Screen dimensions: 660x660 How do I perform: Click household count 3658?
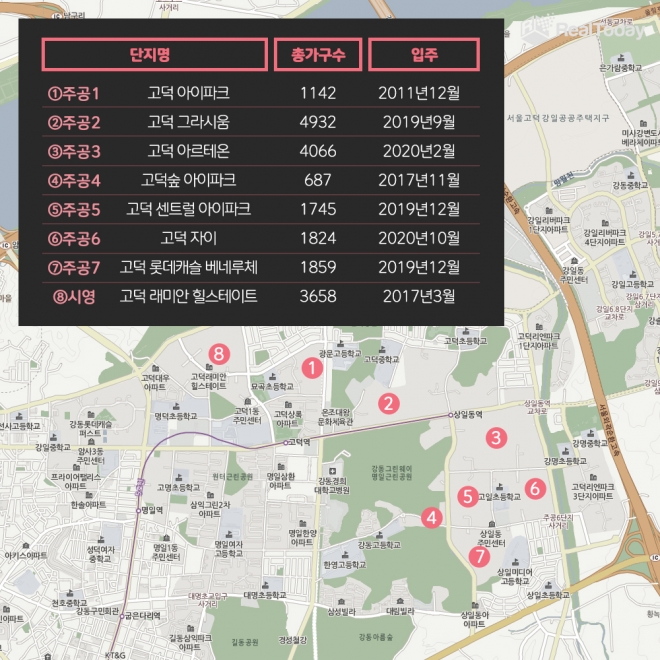click(x=318, y=296)
